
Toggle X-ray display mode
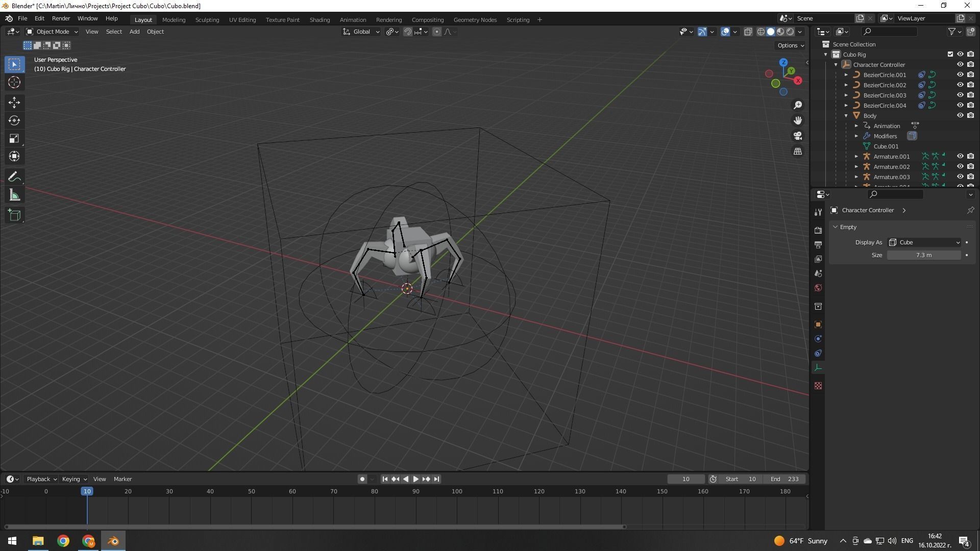(748, 32)
